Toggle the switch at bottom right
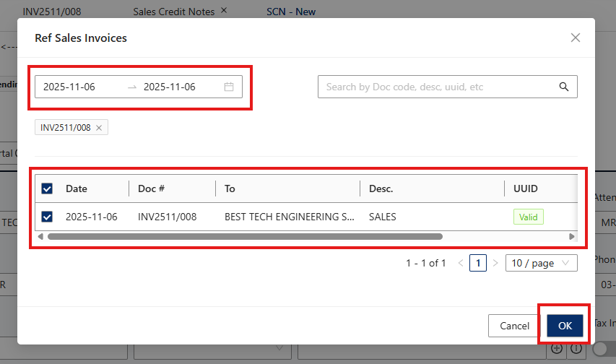 pyautogui.click(x=603, y=348)
